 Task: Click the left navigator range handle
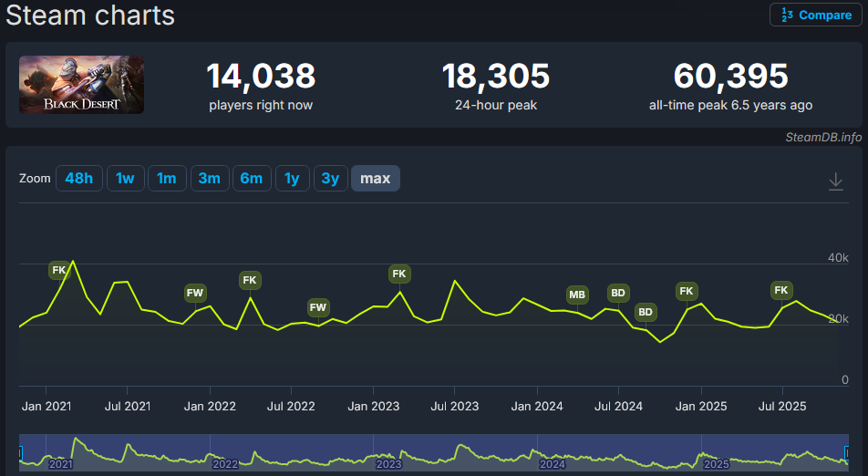(20, 453)
